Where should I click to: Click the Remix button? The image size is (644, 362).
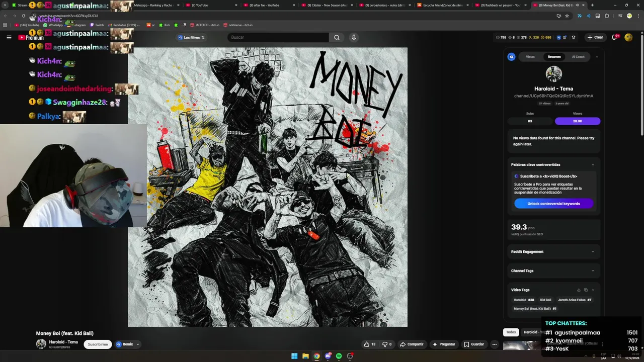pos(125,344)
